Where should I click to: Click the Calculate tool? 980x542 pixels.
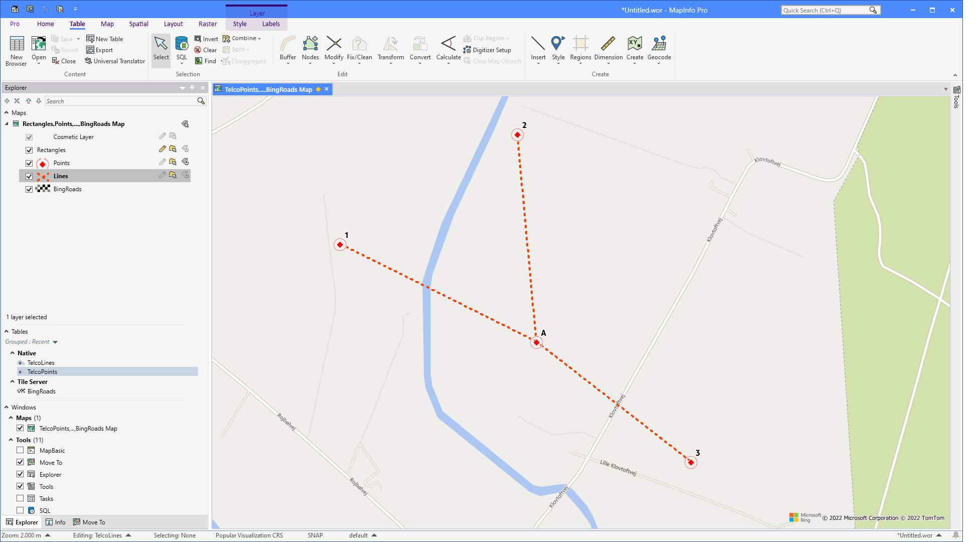(448, 50)
